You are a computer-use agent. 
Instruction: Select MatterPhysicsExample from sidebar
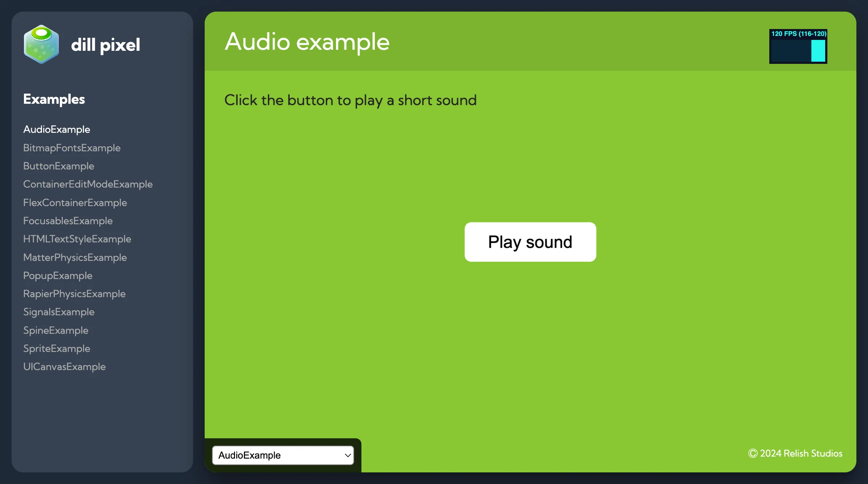(x=75, y=258)
